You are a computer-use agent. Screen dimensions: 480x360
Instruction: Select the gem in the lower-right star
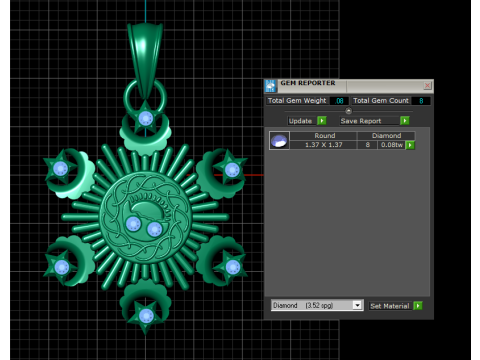point(233,267)
